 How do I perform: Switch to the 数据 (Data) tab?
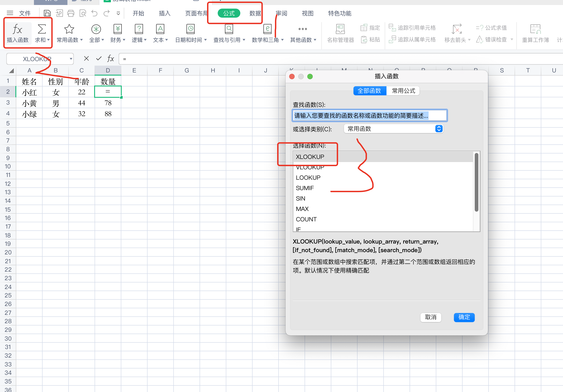[x=255, y=13]
